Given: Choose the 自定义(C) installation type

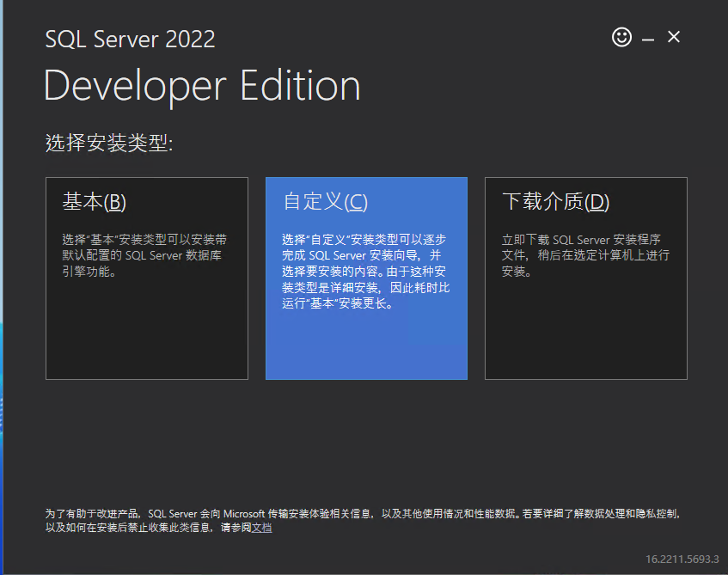Looking at the screenshot, I should click(366, 278).
